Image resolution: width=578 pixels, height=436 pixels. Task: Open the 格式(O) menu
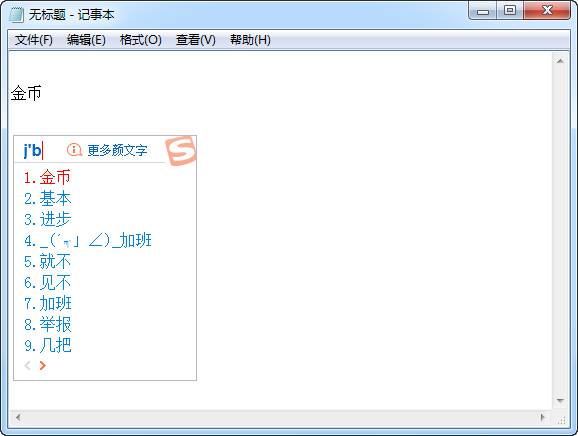click(x=140, y=40)
